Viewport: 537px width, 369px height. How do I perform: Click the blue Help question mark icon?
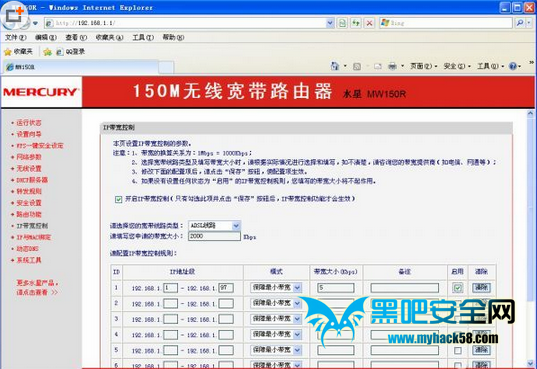[x=513, y=66]
